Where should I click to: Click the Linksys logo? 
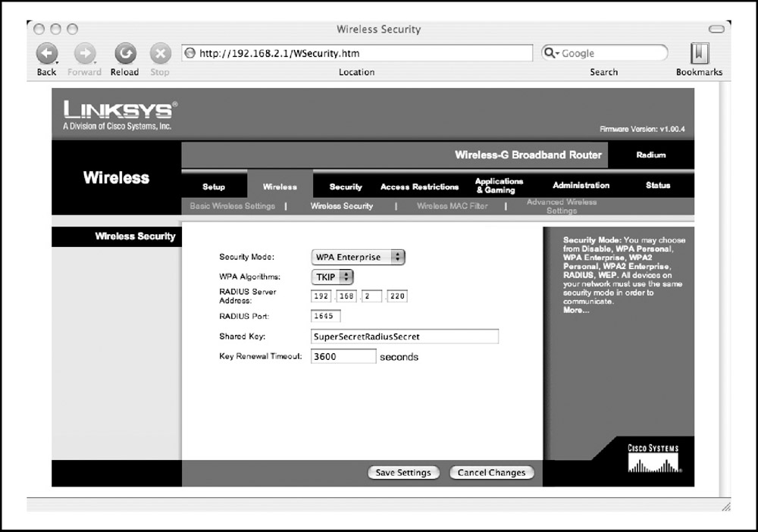coord(120,115)
